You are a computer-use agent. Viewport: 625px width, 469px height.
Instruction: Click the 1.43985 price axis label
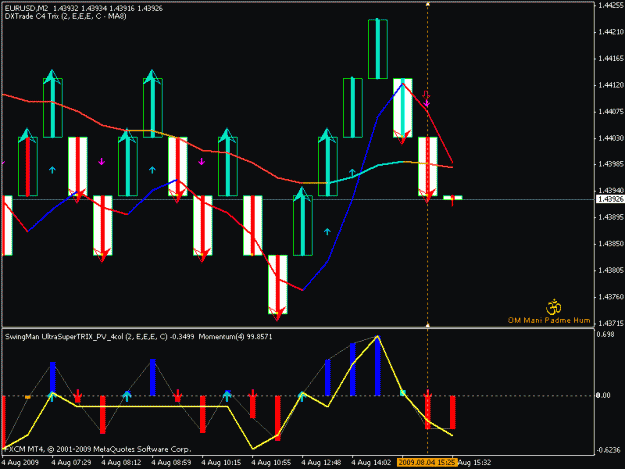point(611,164)
